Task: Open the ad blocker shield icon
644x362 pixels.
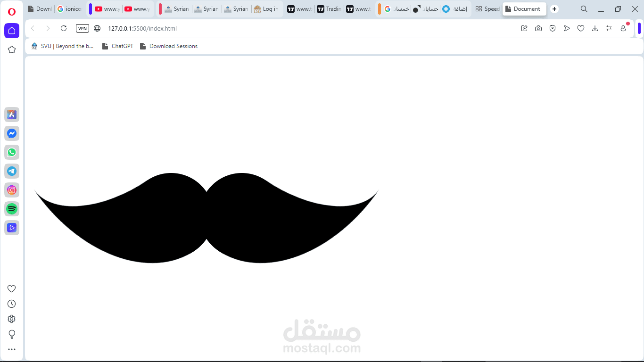Action: pos(553,28)
